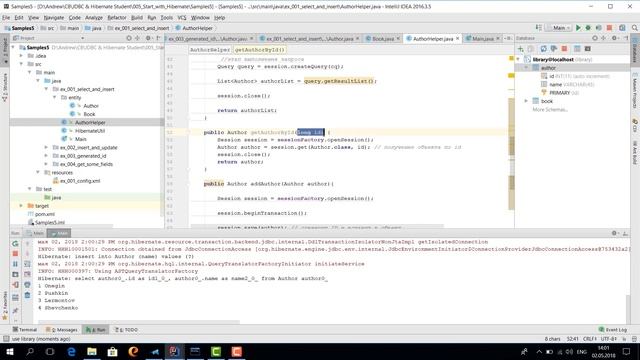Toggle the Ant Build side tab
This screenshot has width=640, height=360.
click(635, 152)
